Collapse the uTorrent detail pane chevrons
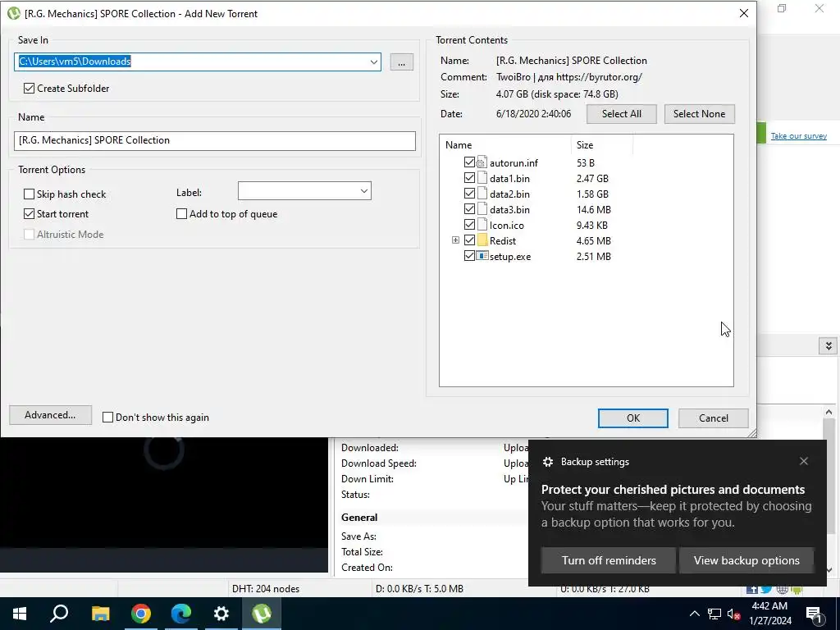The width and height of the screenshot is (840, 630). [829, 346]
